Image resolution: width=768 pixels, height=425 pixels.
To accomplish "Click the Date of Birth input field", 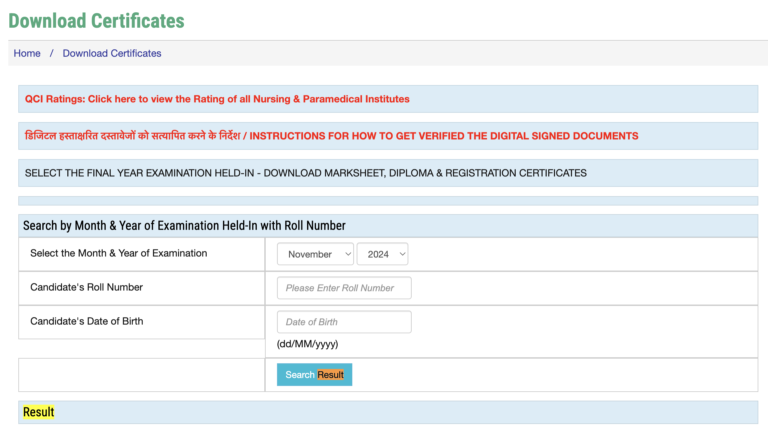I will (344, 322).
